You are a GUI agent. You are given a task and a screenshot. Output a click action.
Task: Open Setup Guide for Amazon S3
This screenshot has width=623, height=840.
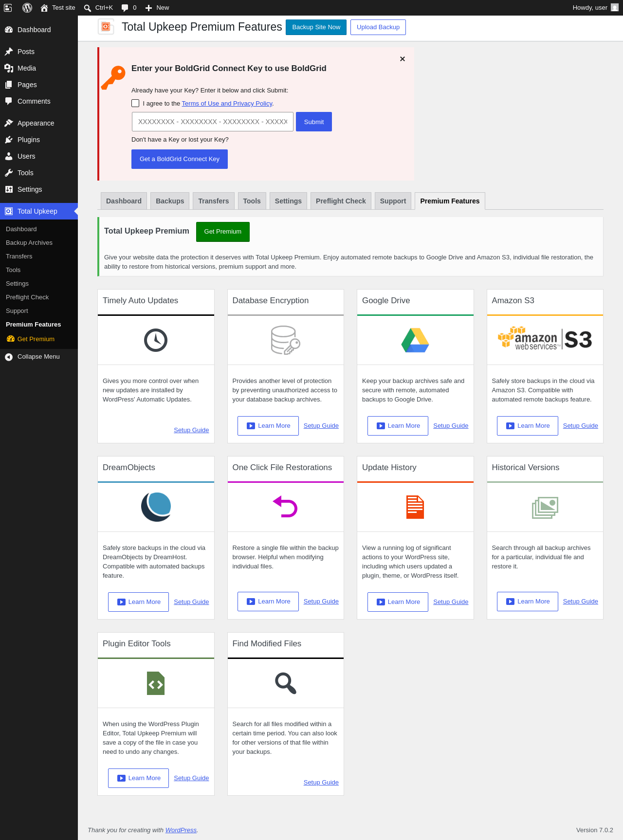click(x=581, y=426)
